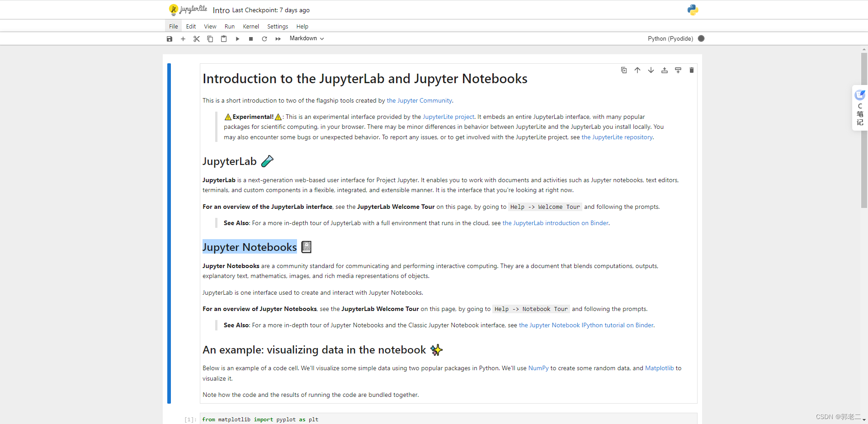Open the Help menu
Viewport: 868px width, 424px height.
[302, 26]
